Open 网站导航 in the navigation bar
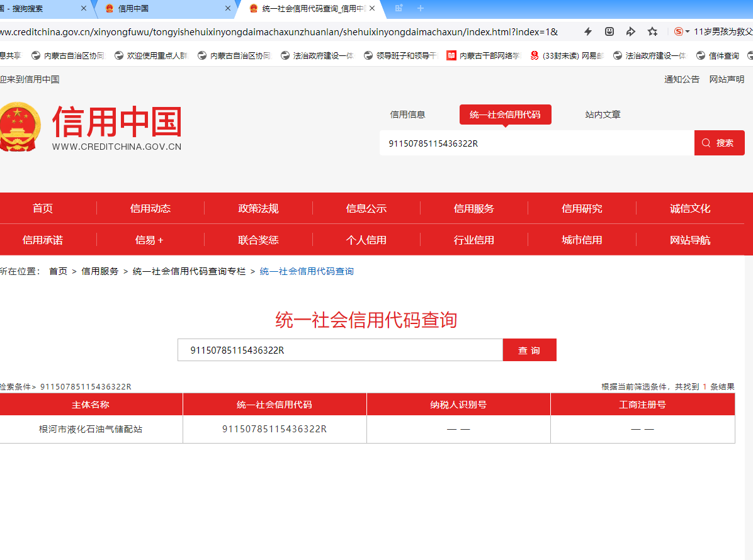This screenshot has height=560, width=753. point(690,240)
